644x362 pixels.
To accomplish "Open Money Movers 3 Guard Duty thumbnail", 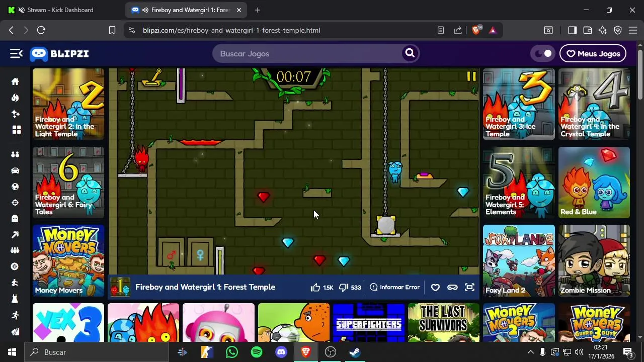I will [x=594, y=322].
